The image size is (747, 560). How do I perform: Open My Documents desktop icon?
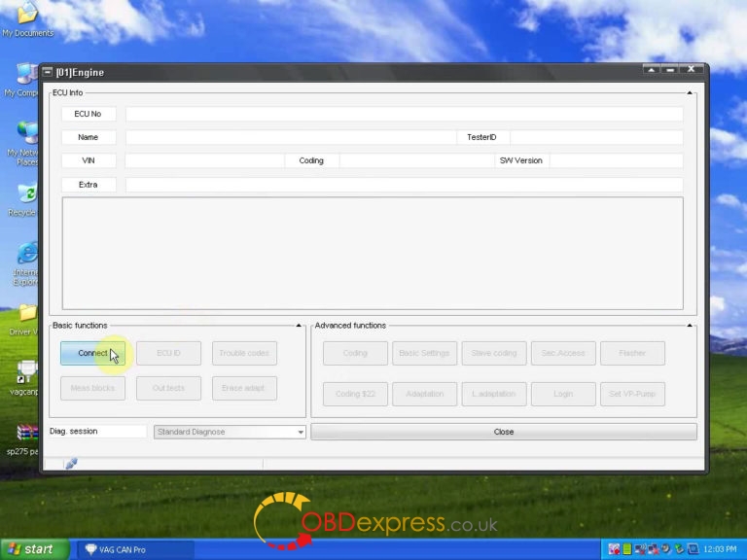25,16
